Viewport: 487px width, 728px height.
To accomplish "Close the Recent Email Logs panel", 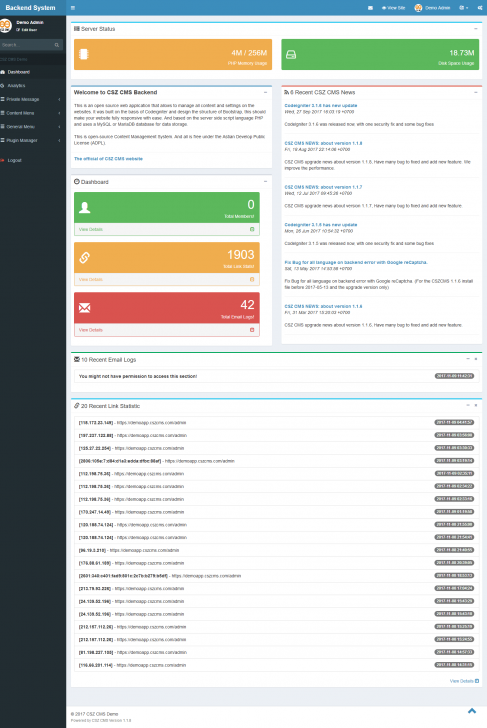I will coord(476,359).
